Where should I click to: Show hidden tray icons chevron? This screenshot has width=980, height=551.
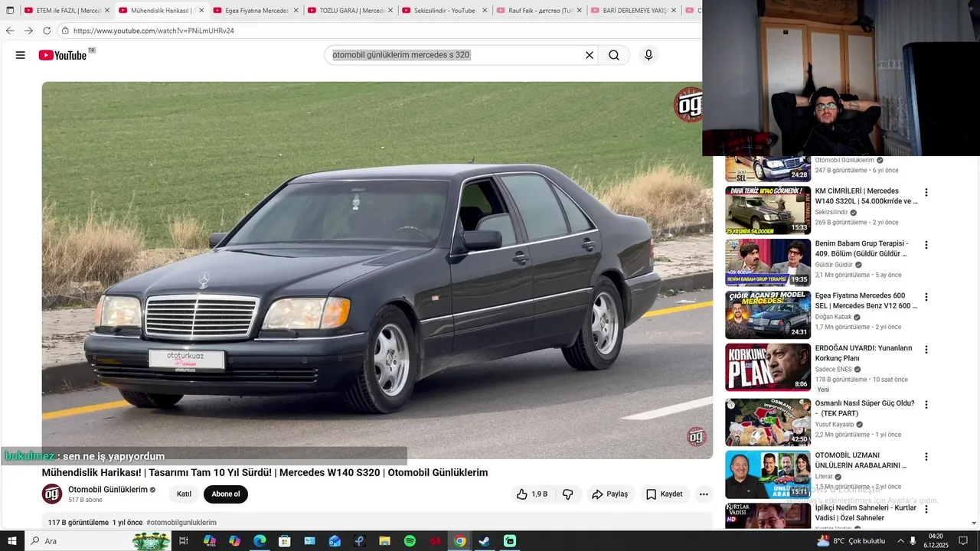pos(900,541)
